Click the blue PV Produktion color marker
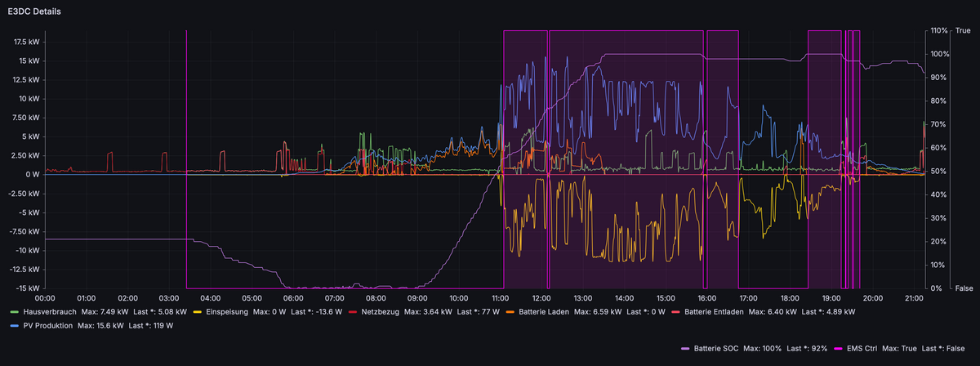 [14, 326]
